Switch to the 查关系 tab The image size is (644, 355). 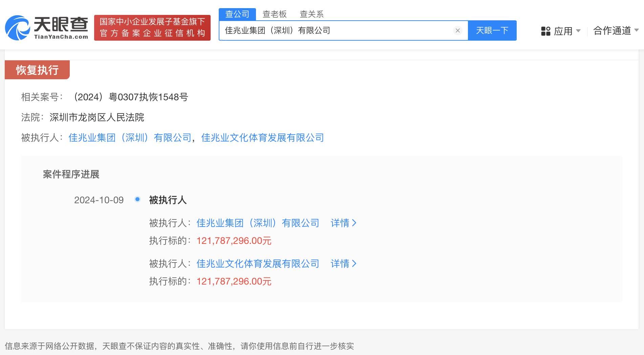pos(312,14)
